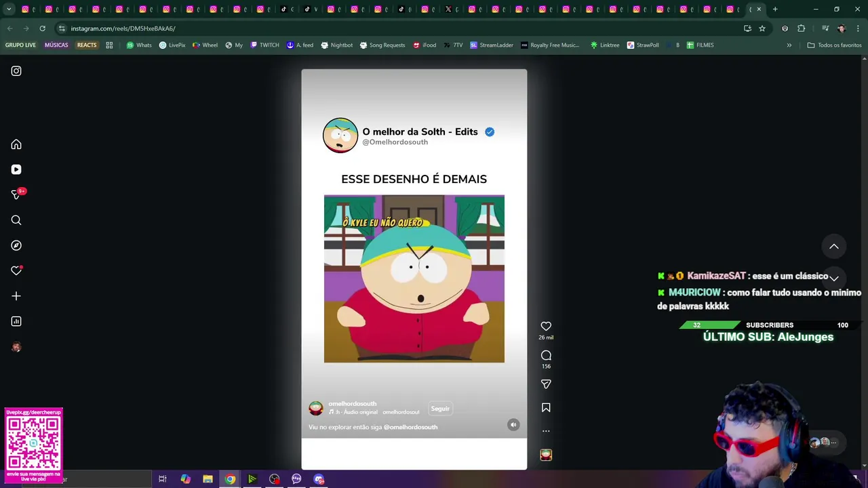The image size is (868, 488).
Task: Open Chrome three-dot menu
Action: tap(859, 28)
